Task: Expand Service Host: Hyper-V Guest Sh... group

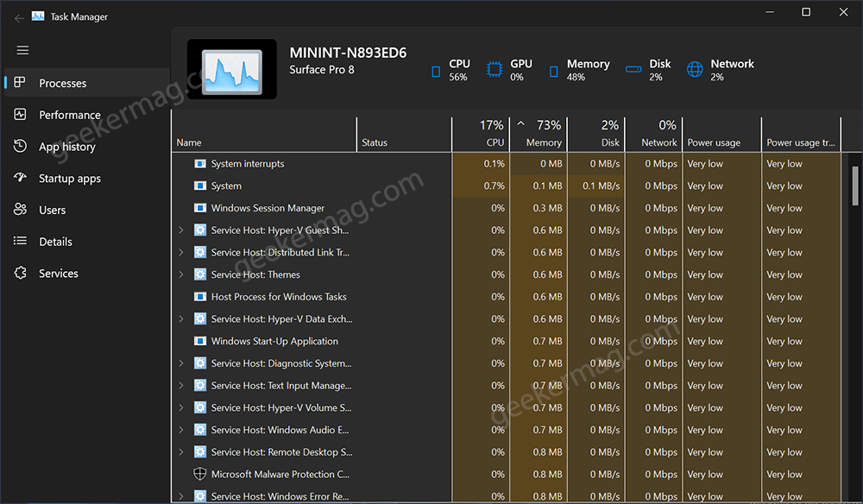Action: [181, 230]
